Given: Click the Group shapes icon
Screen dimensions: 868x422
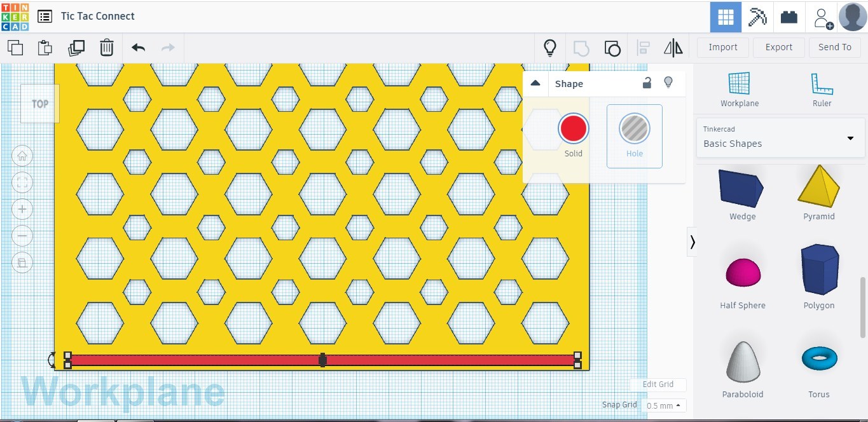Looking at the screenshot, I should (581, 48).
